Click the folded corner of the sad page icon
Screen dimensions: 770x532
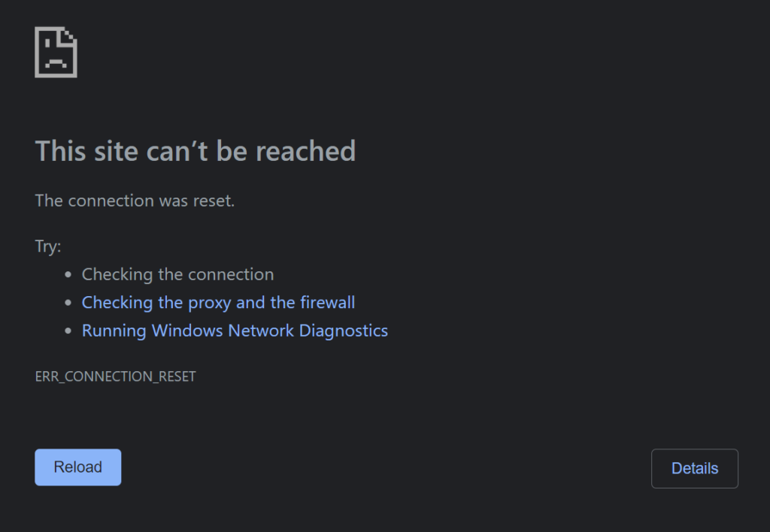point(68,35)
